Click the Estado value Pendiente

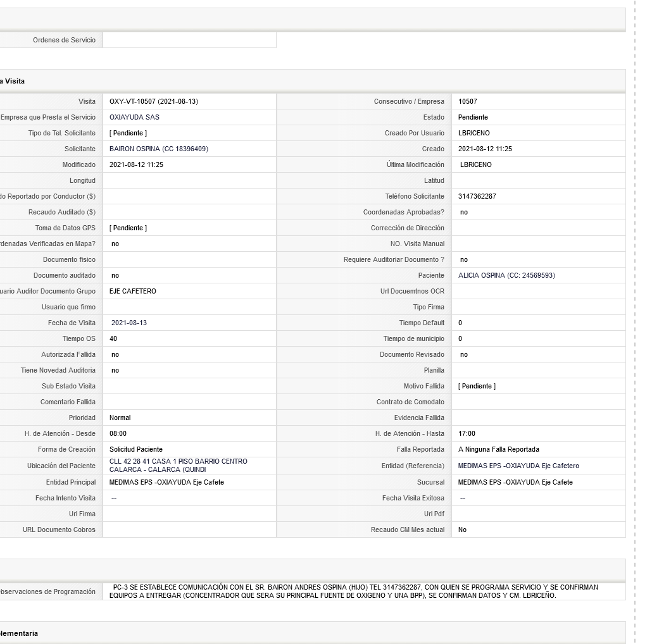click(473, 117)
